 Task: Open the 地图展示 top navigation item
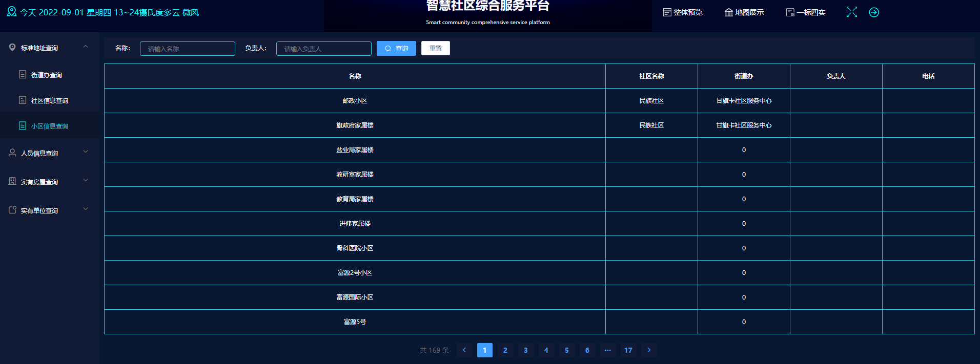pos(744,12)
